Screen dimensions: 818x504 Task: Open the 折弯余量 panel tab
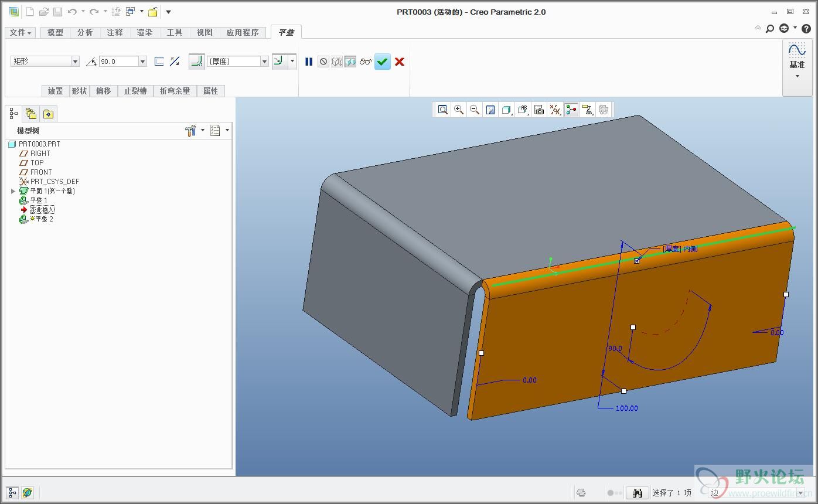coord(175,91)
